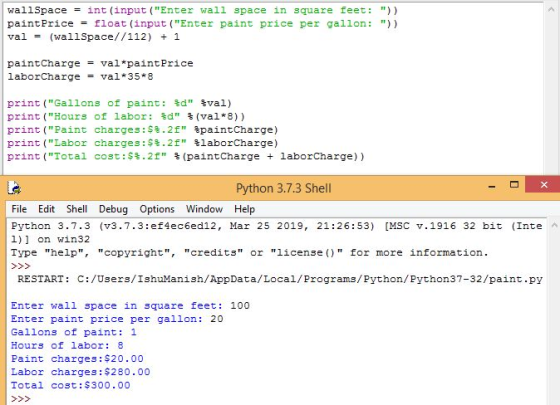This screenshot has height=405, width=560.
Task: Click the Python Shell window icon
Action: coord(14,188)
